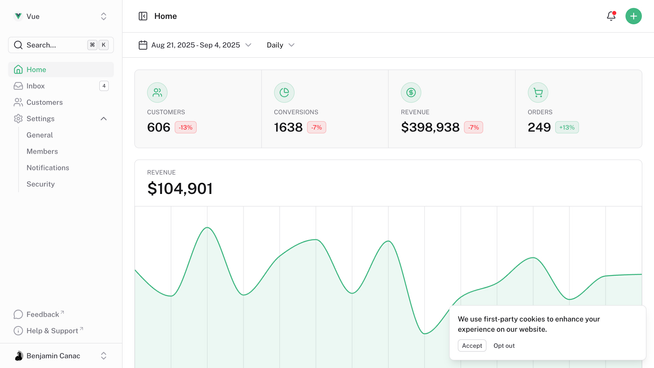Click the +13% orders badge

567,127
